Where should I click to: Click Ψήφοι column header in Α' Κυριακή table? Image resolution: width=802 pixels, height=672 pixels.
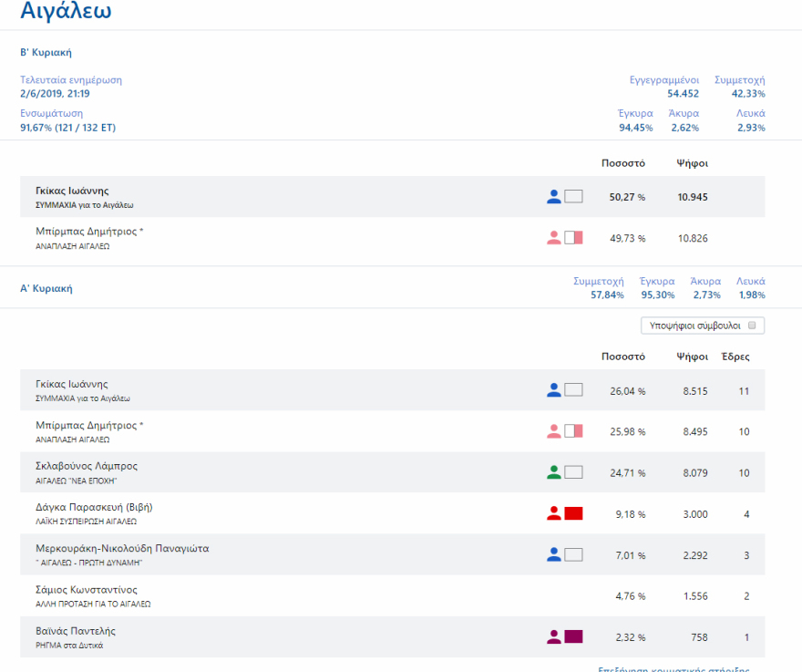[x=692, y=357]
